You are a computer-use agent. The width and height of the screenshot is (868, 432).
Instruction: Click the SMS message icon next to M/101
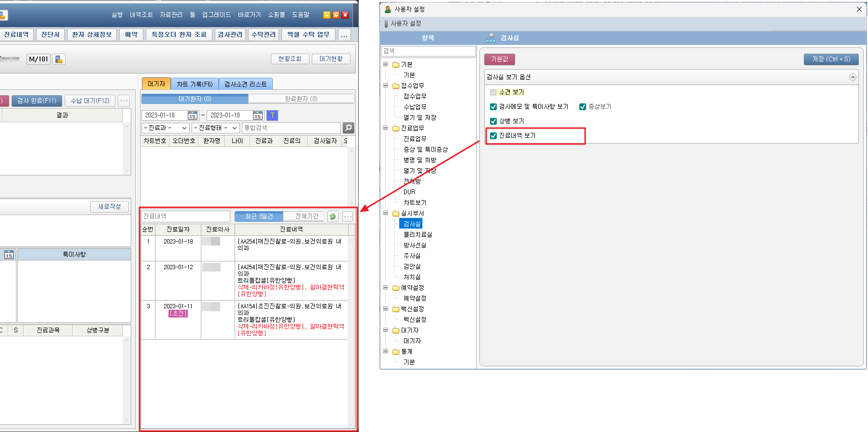(x=59, y=59)
